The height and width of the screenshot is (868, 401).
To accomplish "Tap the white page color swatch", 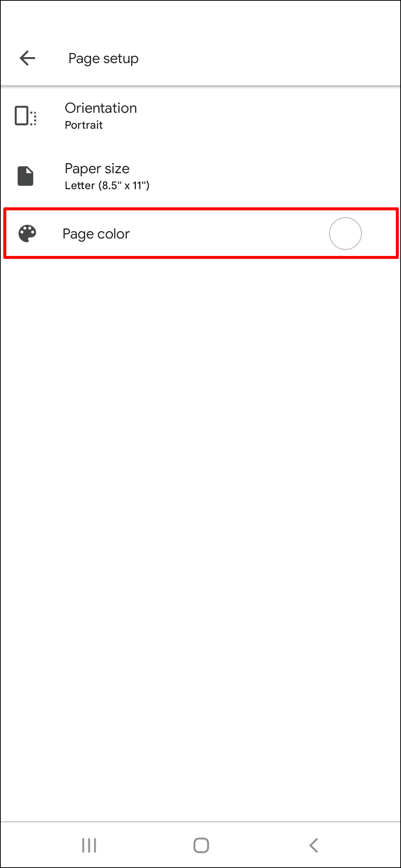I will (345, 233).
